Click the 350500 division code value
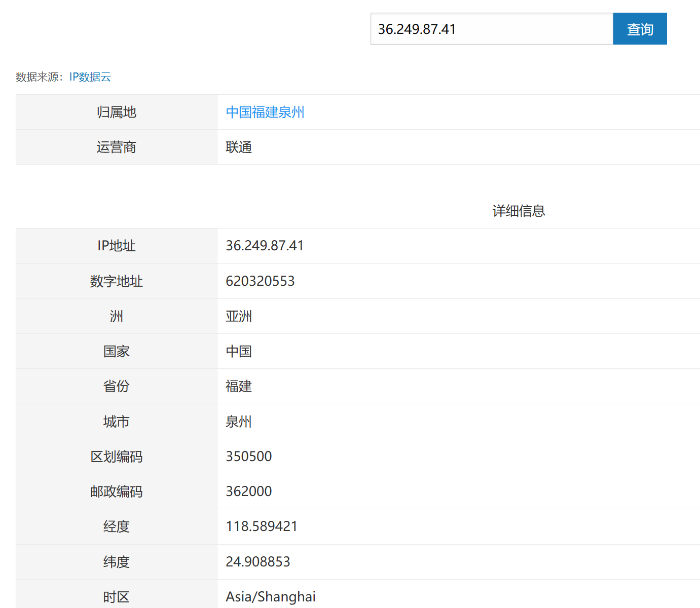 coord(249,457)
